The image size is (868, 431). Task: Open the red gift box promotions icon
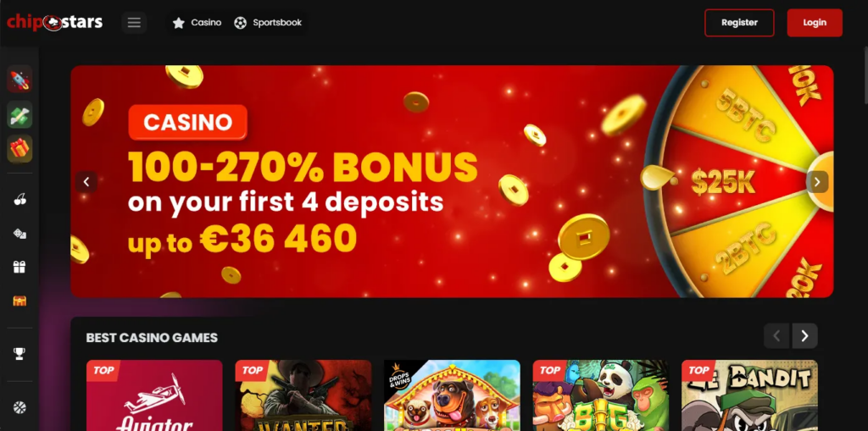pyautogui.click(x=19, y=149)
